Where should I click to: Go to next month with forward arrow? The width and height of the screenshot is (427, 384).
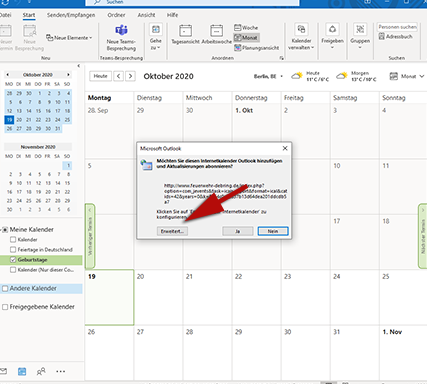(130, 76)
